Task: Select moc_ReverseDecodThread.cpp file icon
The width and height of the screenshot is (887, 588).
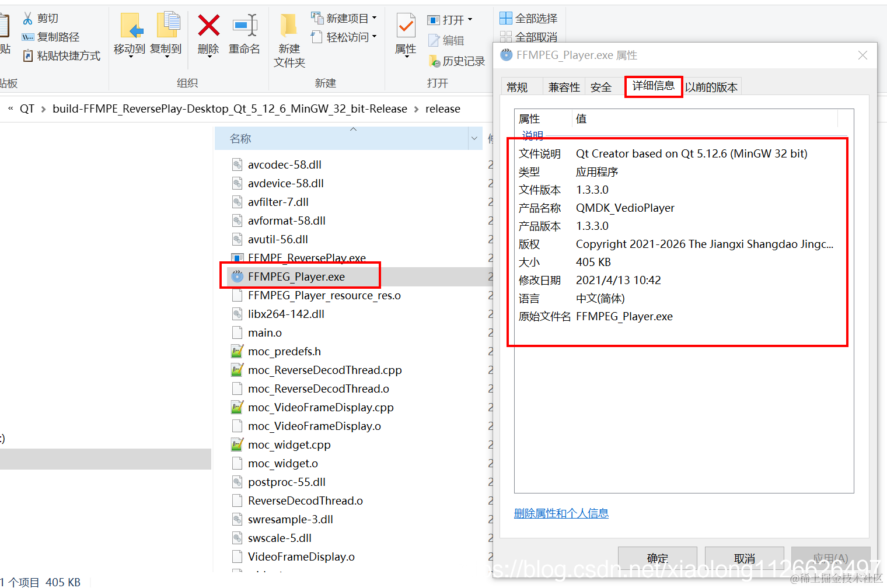Action: 237,370
